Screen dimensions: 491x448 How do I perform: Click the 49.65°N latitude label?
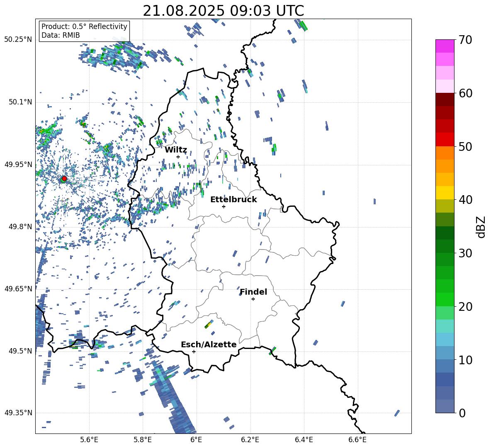[x=18, y=288]
